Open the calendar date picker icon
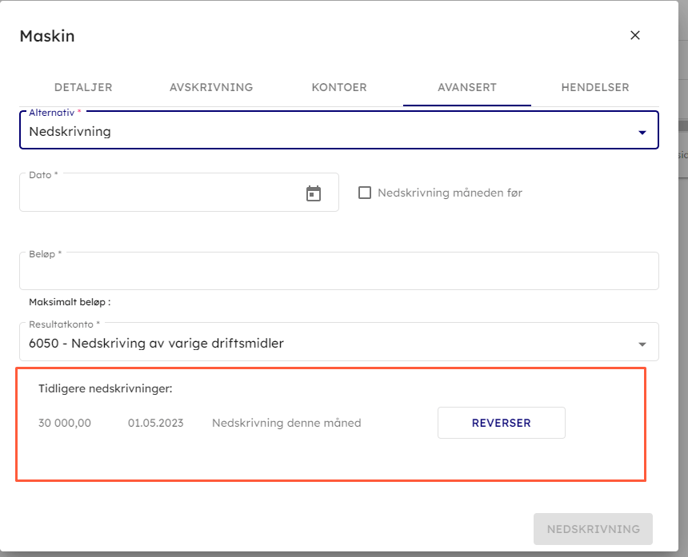The height and width of the screenshot is (557, 688). click(x=313, y=193)
